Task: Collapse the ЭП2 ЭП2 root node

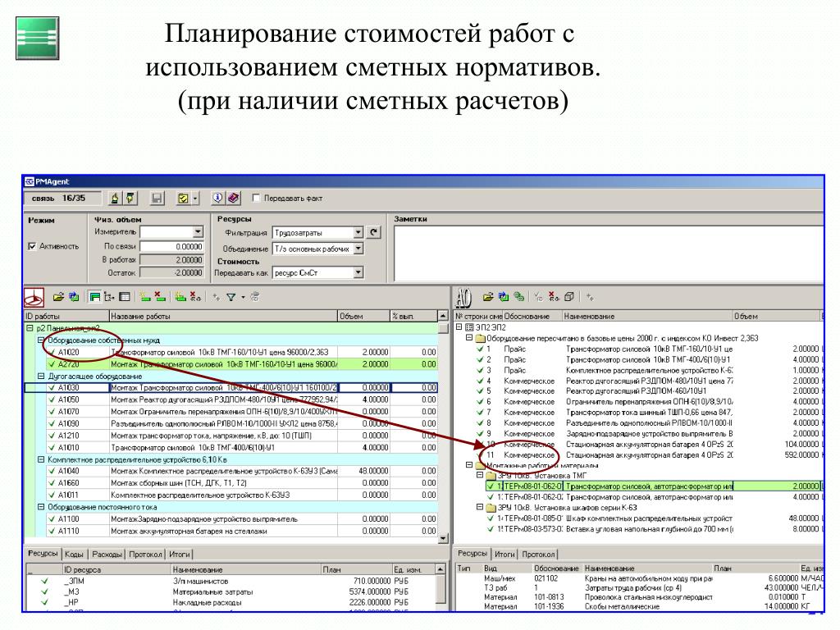Action: click(459, 326)
